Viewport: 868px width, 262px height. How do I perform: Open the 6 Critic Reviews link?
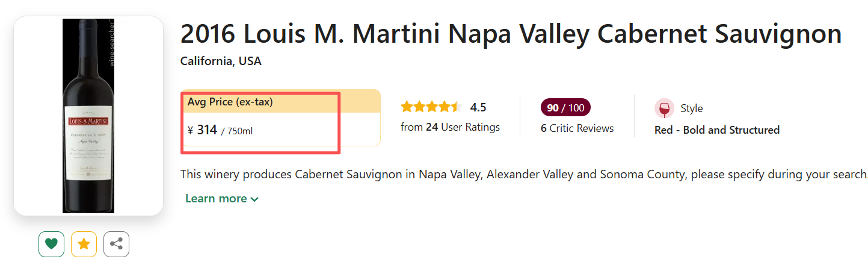(577, 128)
